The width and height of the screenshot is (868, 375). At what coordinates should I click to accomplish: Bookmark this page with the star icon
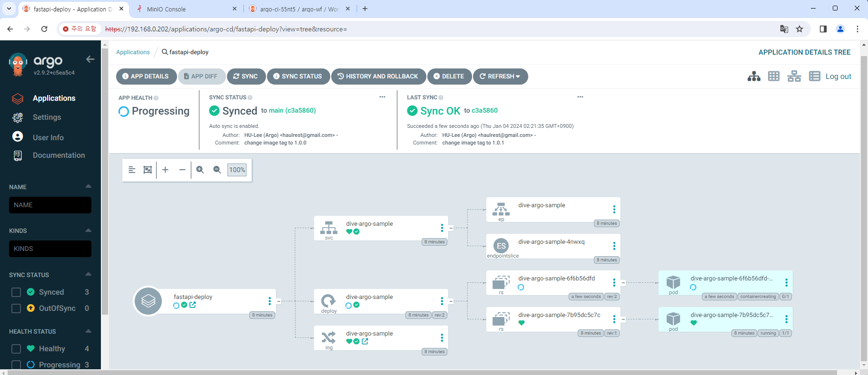(799, 29)
